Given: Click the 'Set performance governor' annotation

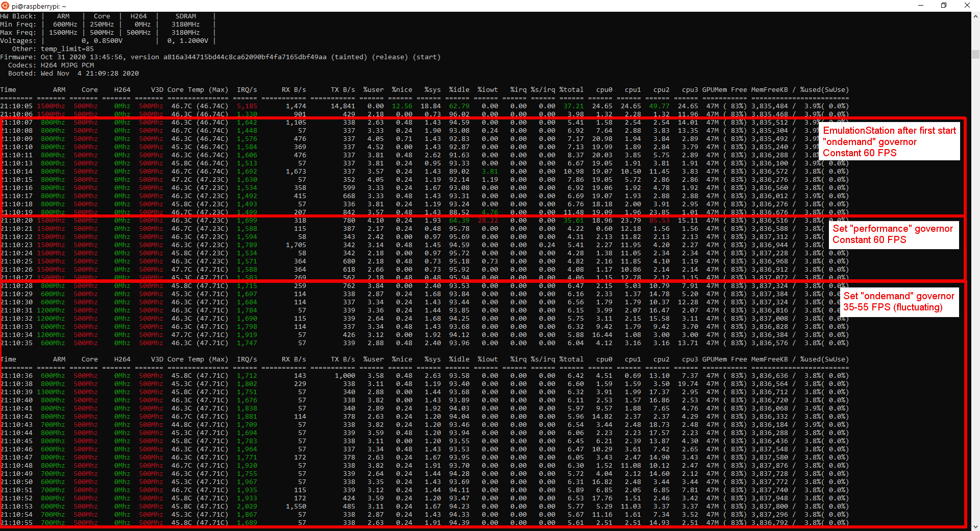Looking at the screenshot, I should coord(893,234).
